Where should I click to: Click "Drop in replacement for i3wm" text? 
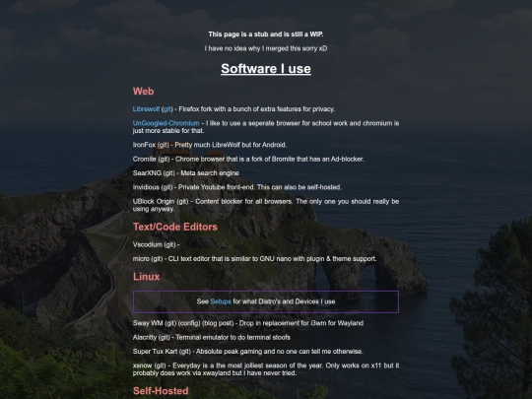point(301,323)
